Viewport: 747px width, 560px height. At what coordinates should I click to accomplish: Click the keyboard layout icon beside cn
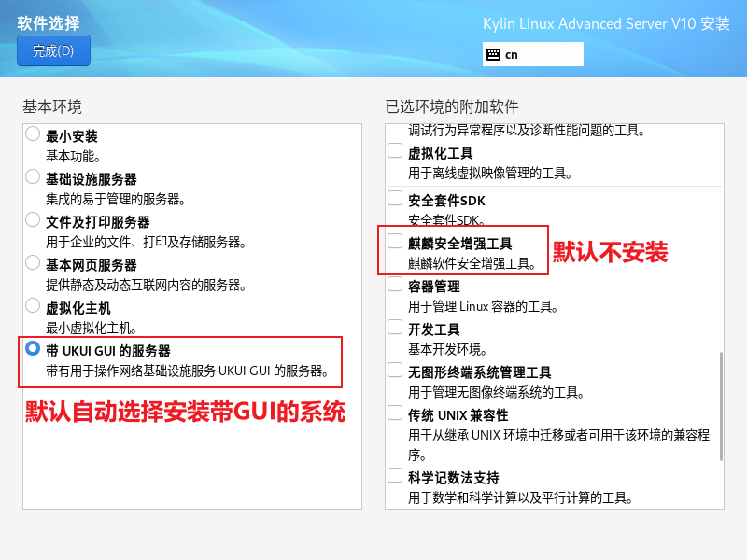tap(493, 54)
